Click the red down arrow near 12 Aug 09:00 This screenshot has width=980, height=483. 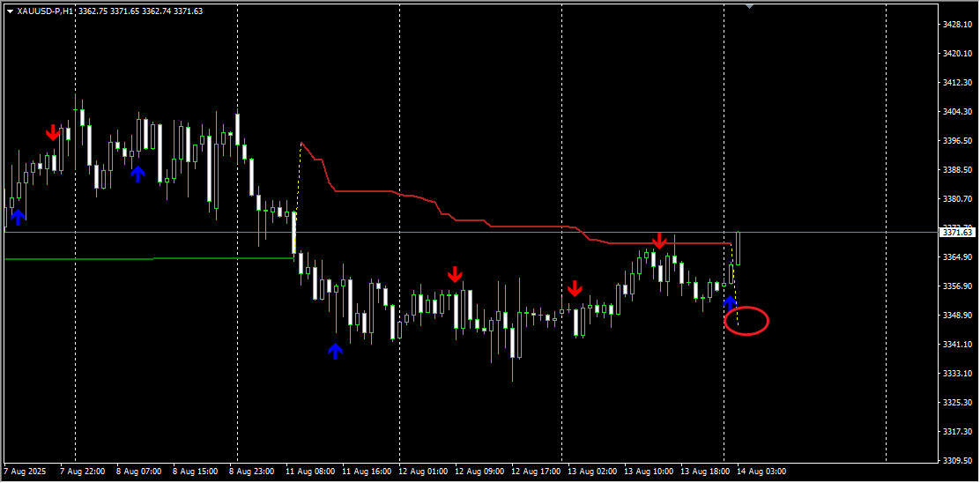[455, 274]
